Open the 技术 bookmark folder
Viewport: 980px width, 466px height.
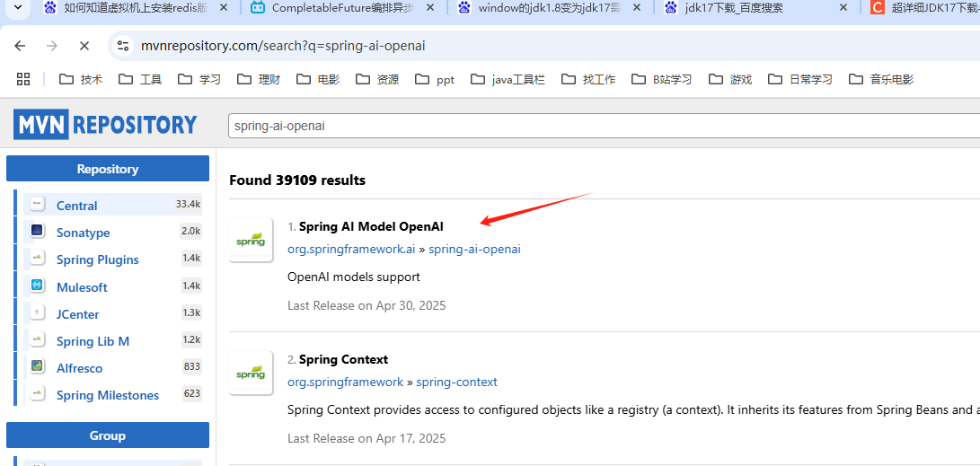81,79
